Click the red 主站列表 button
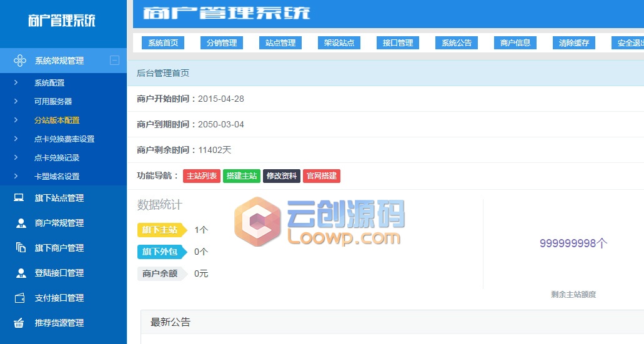 (x=202, y=176)
